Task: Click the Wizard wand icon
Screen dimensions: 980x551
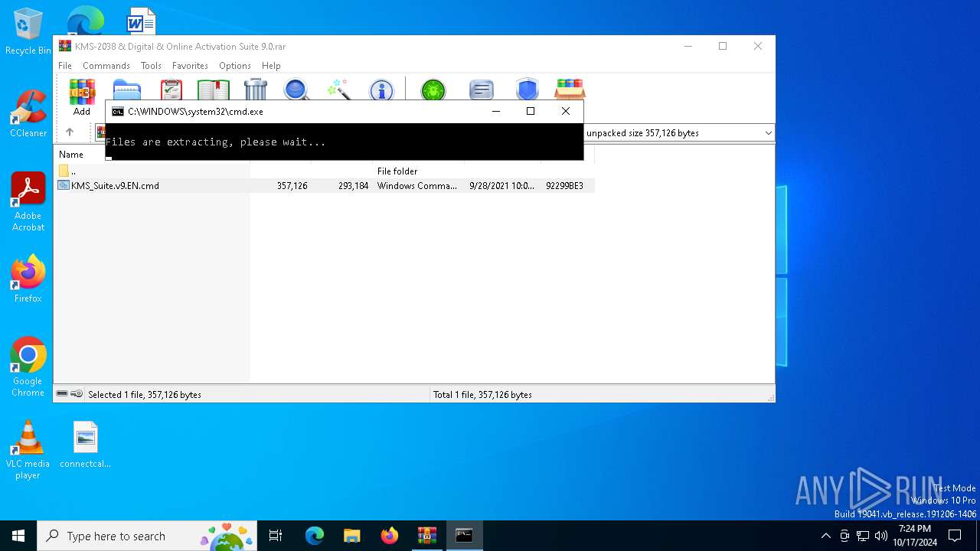Action: [338, 90]
